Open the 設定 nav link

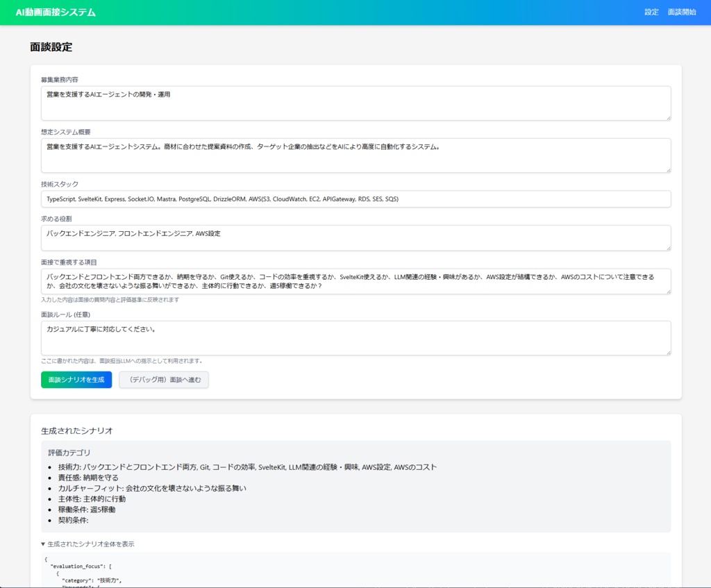pos(651,12)
